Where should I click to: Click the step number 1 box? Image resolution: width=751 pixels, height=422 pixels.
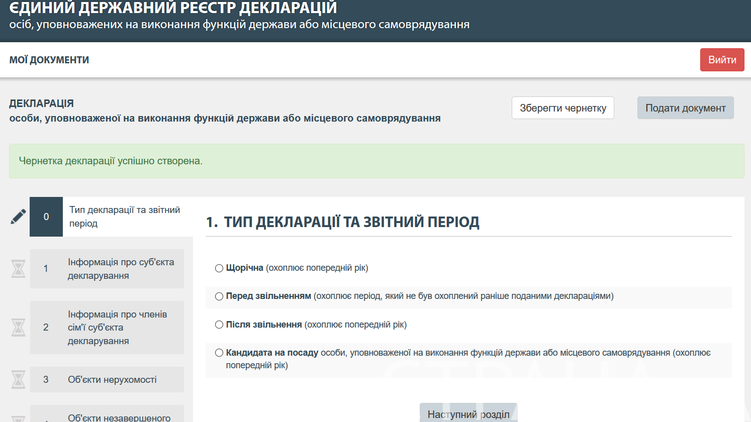point(46,268)
